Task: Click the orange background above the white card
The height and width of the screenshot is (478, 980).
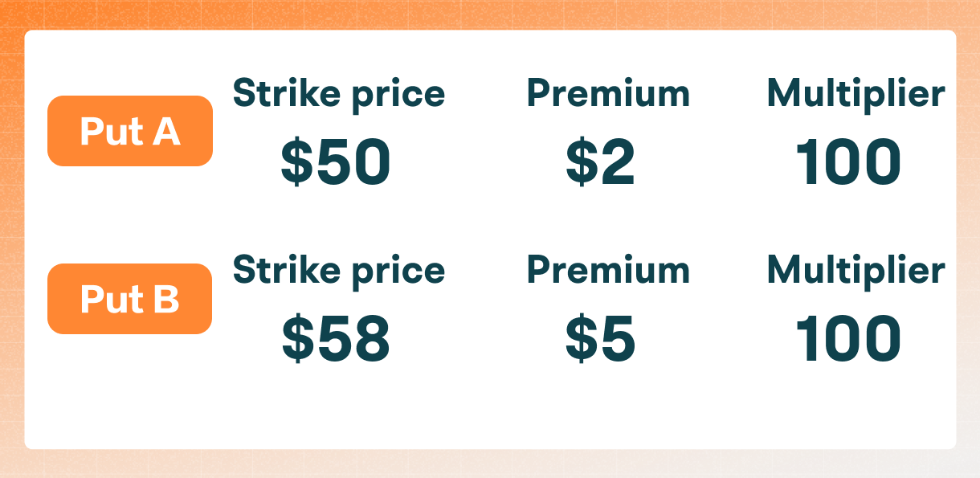Action: 490,14
